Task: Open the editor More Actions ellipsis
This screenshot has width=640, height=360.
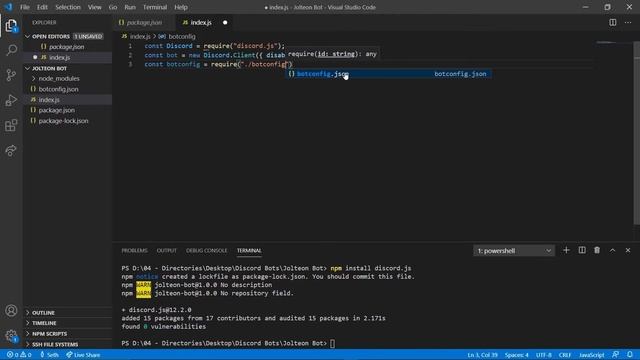Action: (628, 22)
